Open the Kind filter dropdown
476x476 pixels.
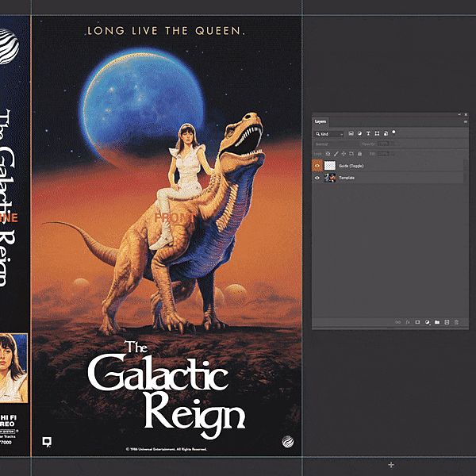pyautogui.click(x=328, y=134)
